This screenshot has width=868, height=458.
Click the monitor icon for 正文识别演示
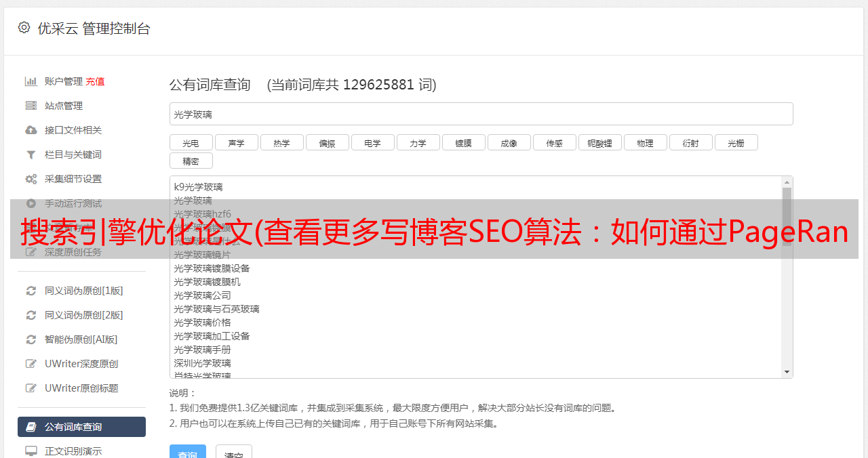(31, 451)
